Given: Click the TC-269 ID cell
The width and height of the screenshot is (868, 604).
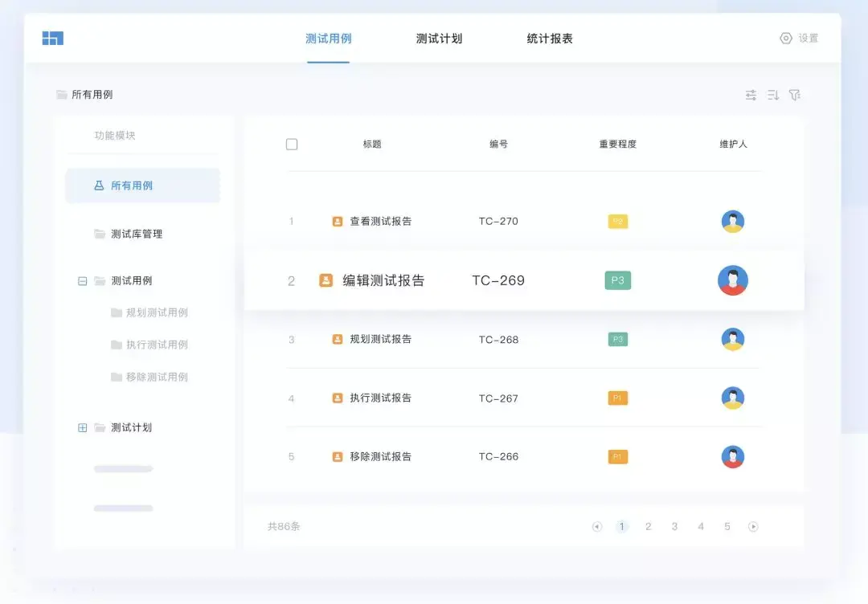Looking at the screenshot, I should 498,280.
